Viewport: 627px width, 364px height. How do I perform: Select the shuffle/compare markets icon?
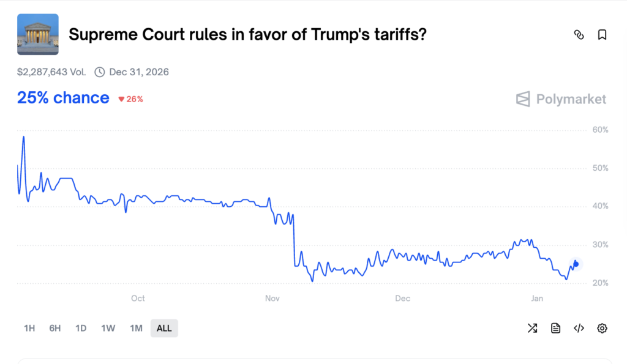(532, 328)
